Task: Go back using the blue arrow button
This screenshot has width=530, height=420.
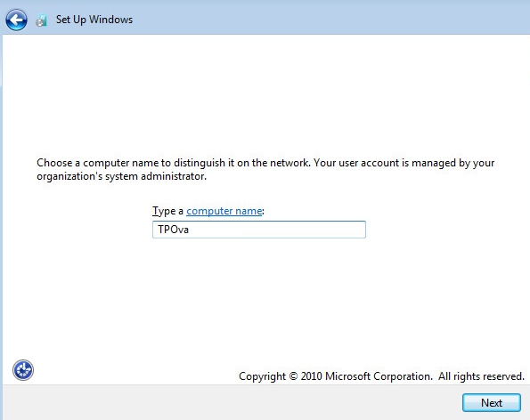Action: click(16, 20)
